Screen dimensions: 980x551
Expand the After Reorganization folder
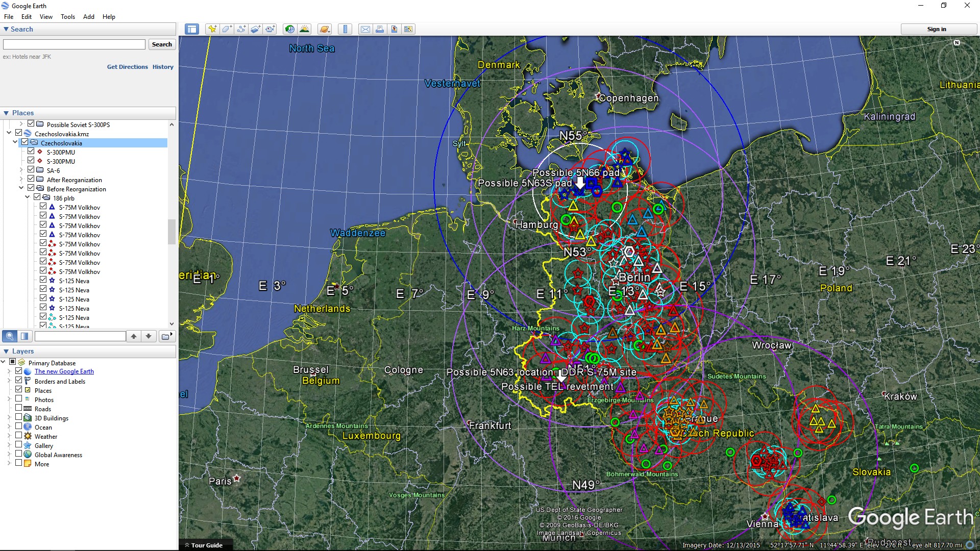[x=21, y=180]
